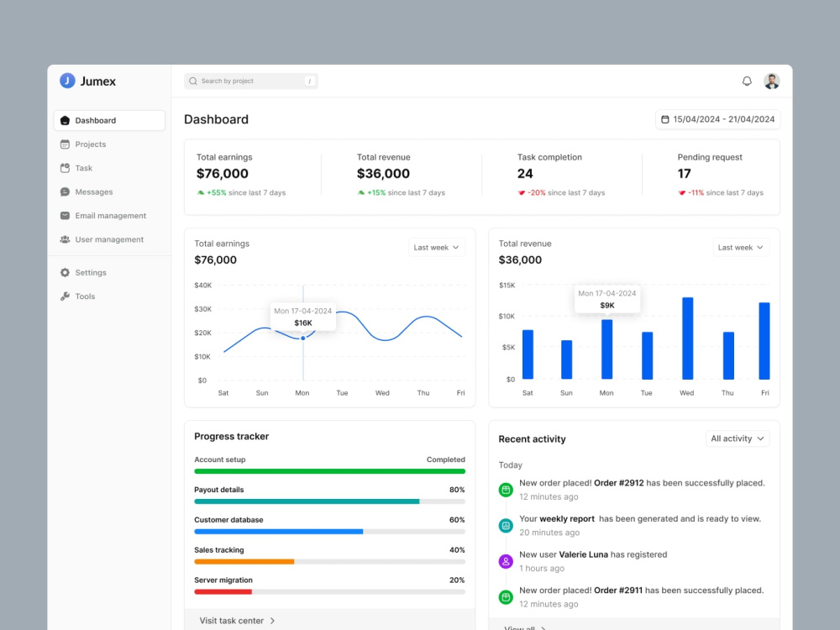840x630 pixels.
Task: Click the Tools wrench icon
Action: pos(65,297)
